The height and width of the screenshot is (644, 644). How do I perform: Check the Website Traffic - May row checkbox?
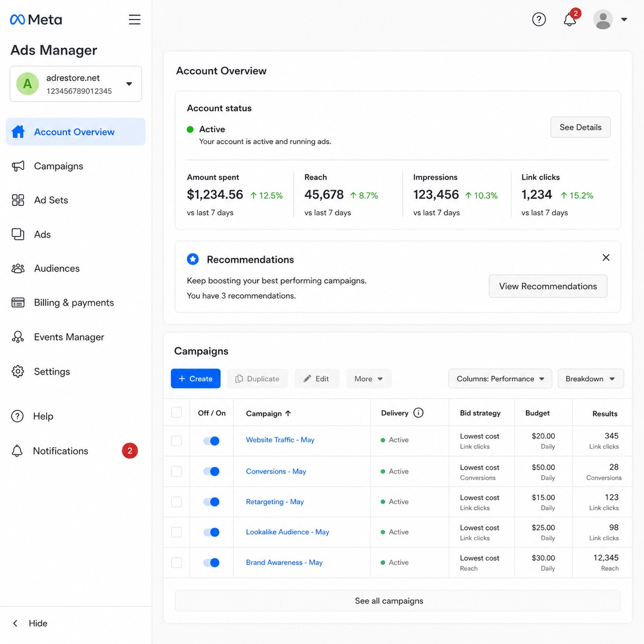(x=177, y=441)
